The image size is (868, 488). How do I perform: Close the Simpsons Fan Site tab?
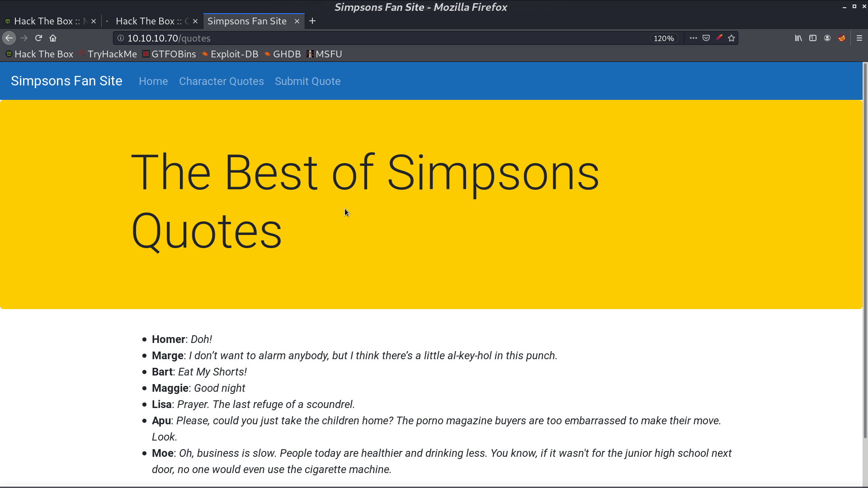click(297, 21)
